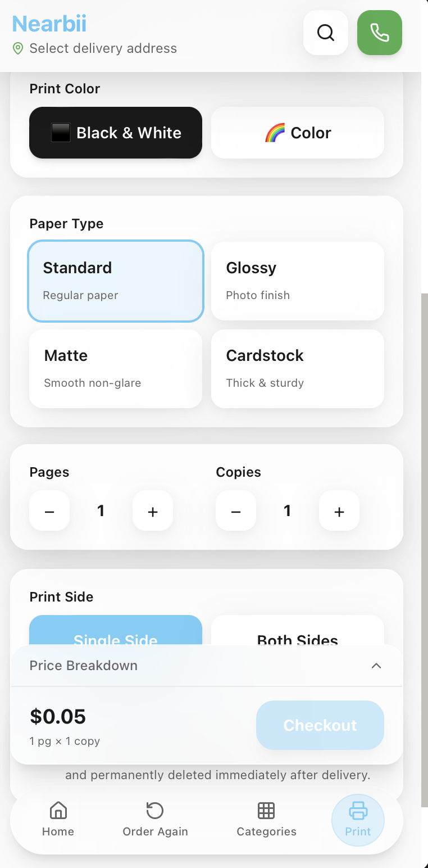Choose the Glossy photo finish paper
428x868 pixels.
point(297,281)
